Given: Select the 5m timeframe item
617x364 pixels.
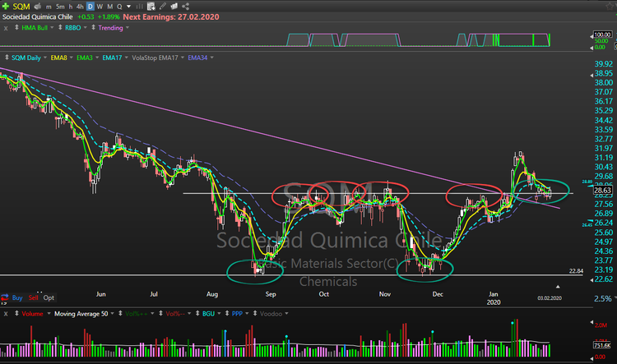Looking at the screenshot, I should point(60,5).
